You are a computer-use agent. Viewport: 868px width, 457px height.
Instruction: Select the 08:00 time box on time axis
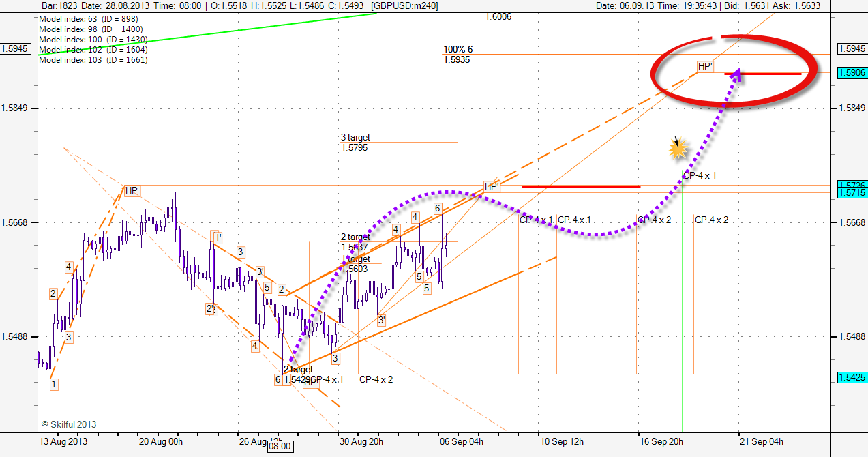point(280,447)
